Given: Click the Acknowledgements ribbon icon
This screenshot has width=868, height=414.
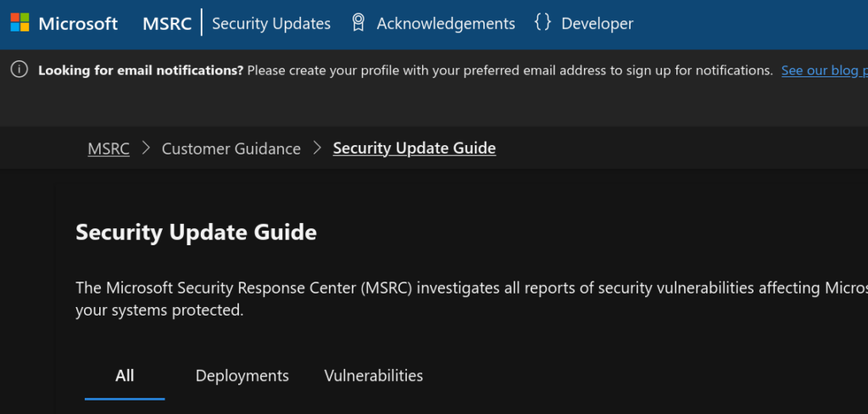Looking at the screenshot, I should [359, 23].
